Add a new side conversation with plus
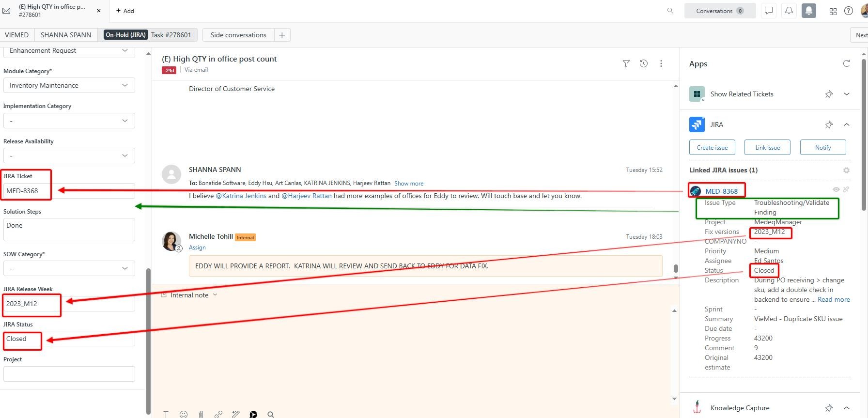The image size is (868, 418). pos(282,35)
